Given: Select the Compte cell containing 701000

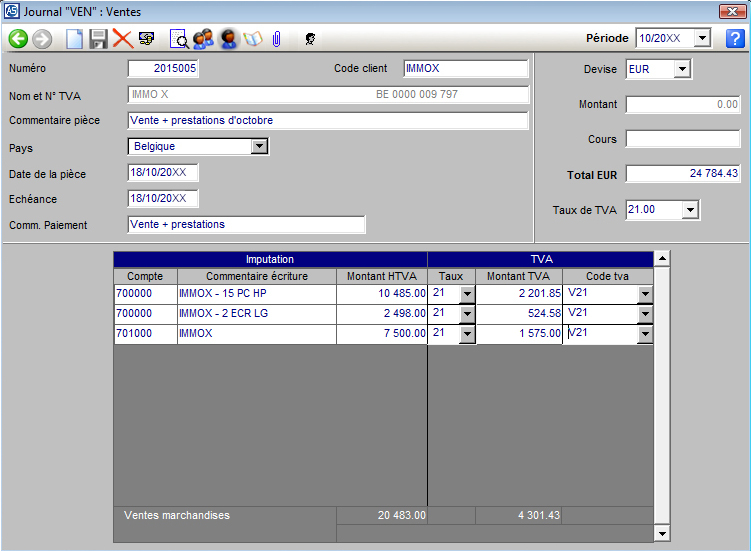Looking at the screenshot, I should pos(145,334).
